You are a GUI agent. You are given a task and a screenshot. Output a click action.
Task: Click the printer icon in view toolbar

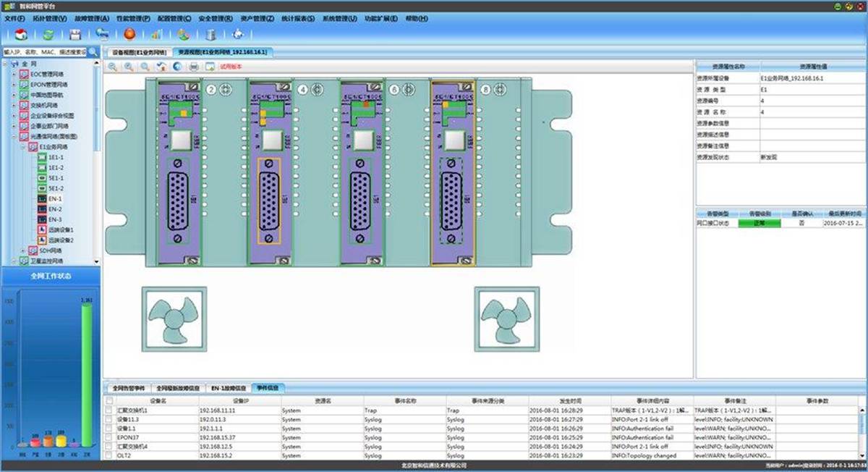point(194,67)
